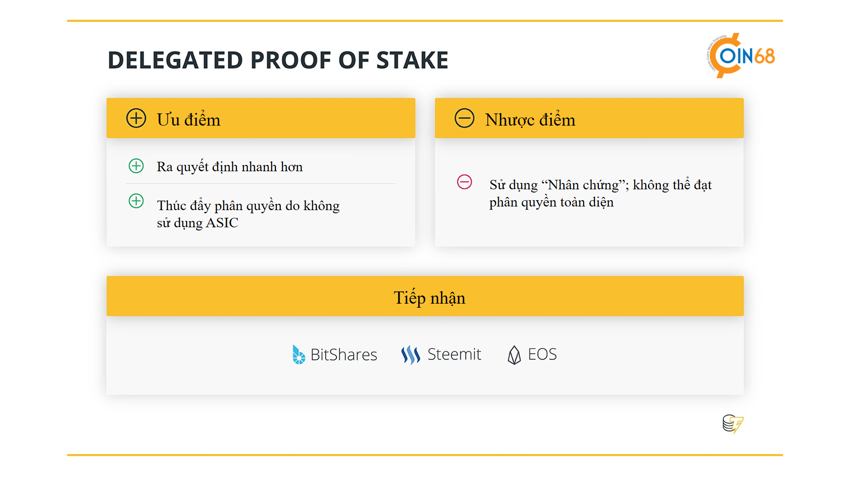Click coin stack lightning icon at bottom right
This screenshot has width=868, height=488.
click(733, 424)
